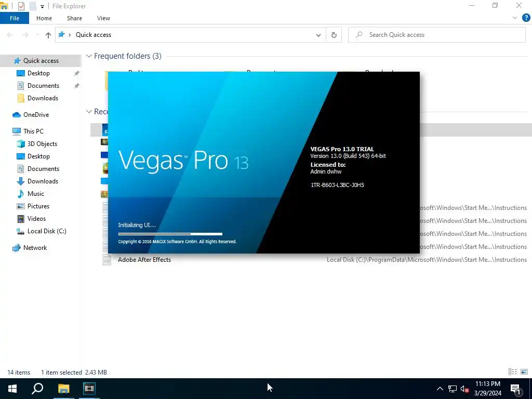Show hidden system tray icons

[440, 389]
